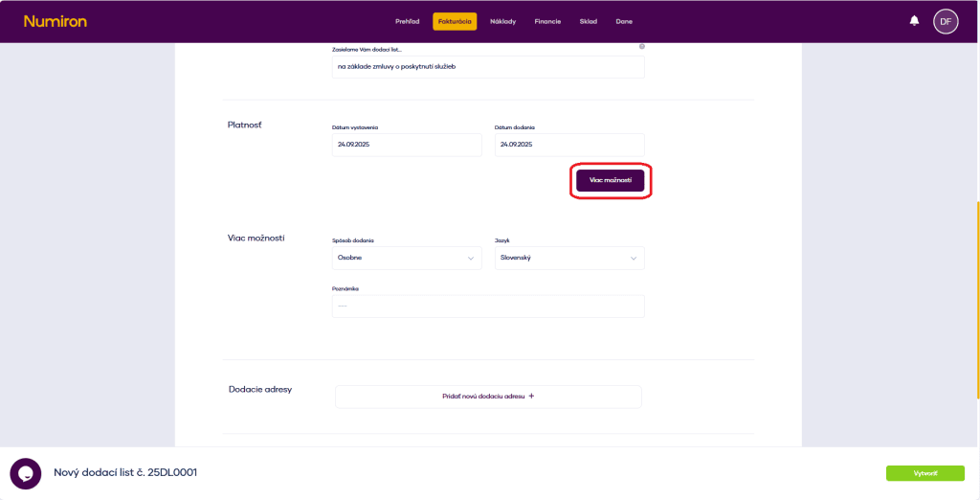The height and width of the screenshot is (500, 980).
Task: Switch to the Financie section
Action: (547, 21)
